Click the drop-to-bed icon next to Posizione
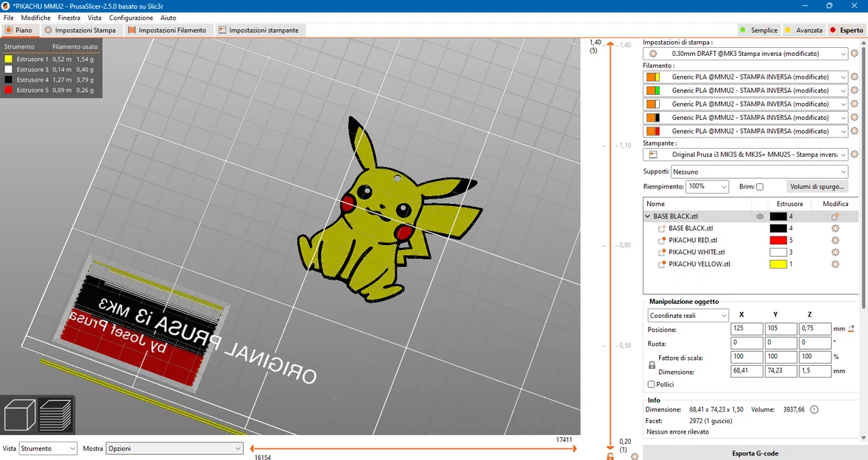Viewport: 868px width, 460px height. coord(851,329)
